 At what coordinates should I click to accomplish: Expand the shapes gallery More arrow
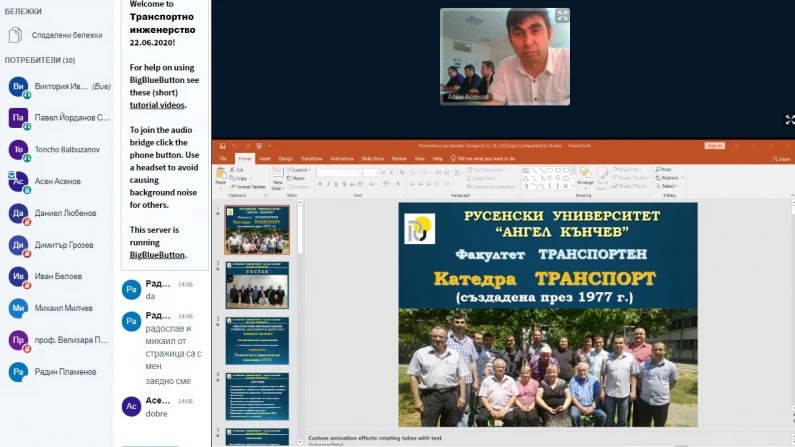pos(573,186)
